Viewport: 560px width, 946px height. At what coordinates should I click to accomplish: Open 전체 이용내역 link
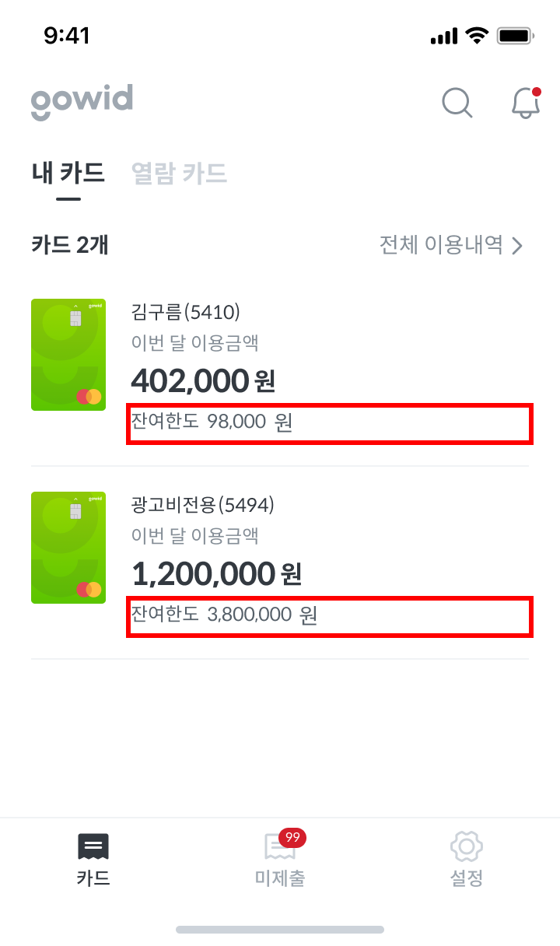[441, 245]
